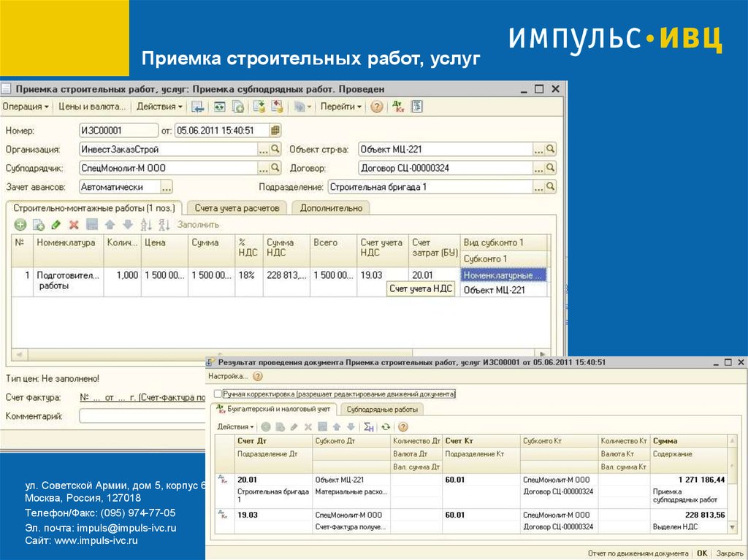Open the Операция dropdown menu
748x560 pixels.
click(26, 107)
